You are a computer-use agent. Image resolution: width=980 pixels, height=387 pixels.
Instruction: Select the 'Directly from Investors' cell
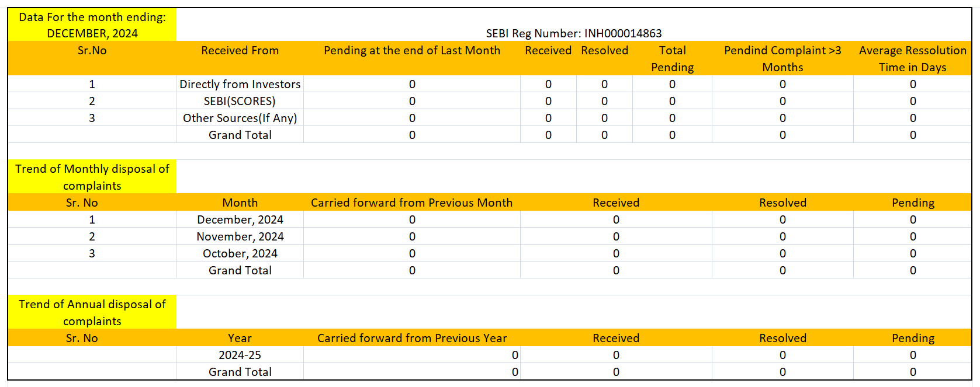point(240,84)
